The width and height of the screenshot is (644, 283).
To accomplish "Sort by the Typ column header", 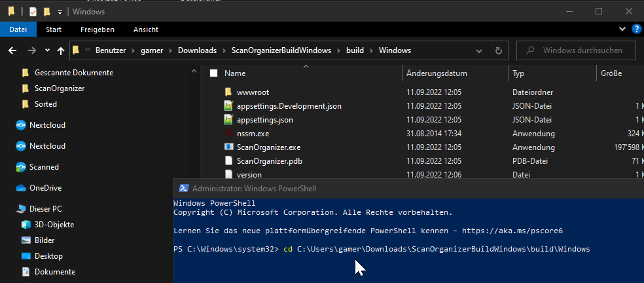I will pyautogui.click(x=518, y=73).
